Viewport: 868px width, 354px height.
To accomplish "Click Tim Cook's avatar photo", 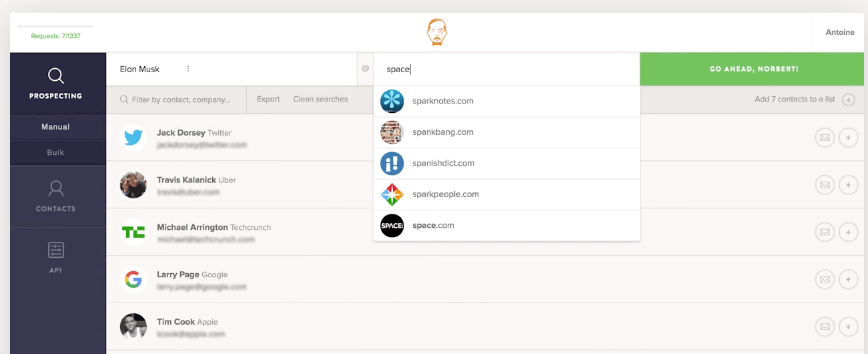I will 133,327.
